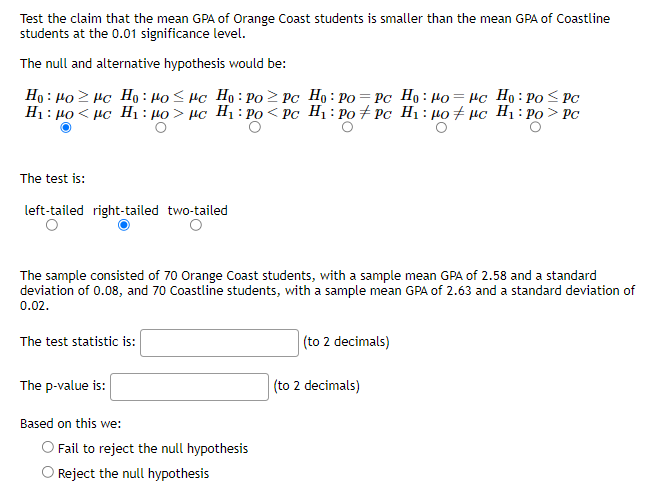Choose hypothesis H0: pO = pC, H1: pO ≠ pC radio
Image resolution: width=671 pixels, height=500 pixels.
coord(347,127)
